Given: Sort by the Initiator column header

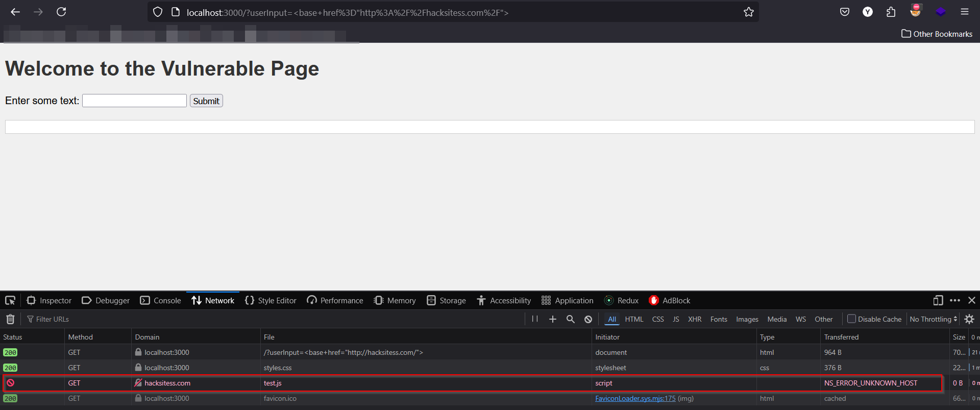Looking at the screenshot, I should pyautogui.click(x=674, y=337).
